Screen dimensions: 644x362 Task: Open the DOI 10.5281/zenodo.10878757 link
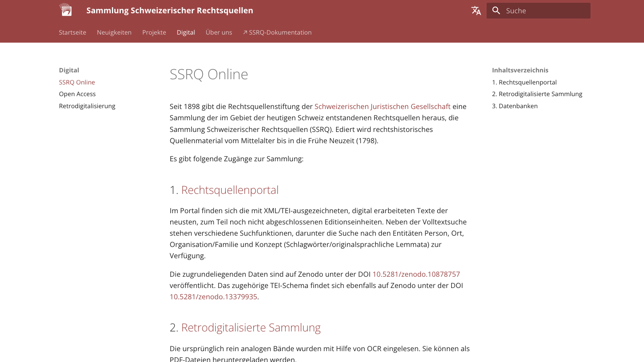[416, 274]
